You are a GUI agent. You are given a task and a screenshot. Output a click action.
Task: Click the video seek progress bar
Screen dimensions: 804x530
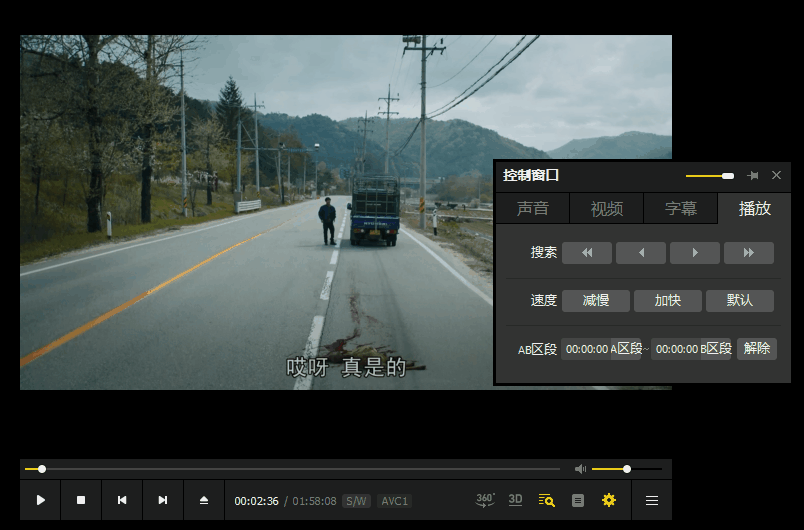300,469
